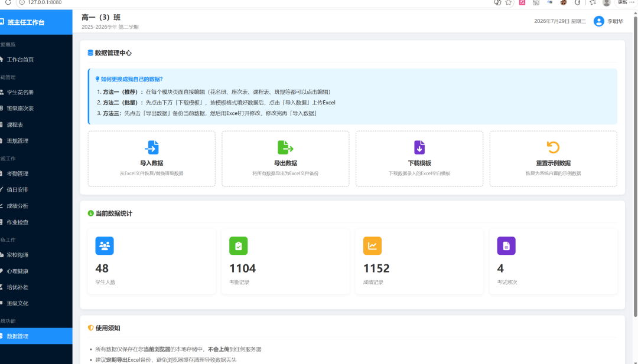Select 考勤管理 in the sidebar
Image resolution: width=638 pixels, height=364 pixels.
[36, 173]
